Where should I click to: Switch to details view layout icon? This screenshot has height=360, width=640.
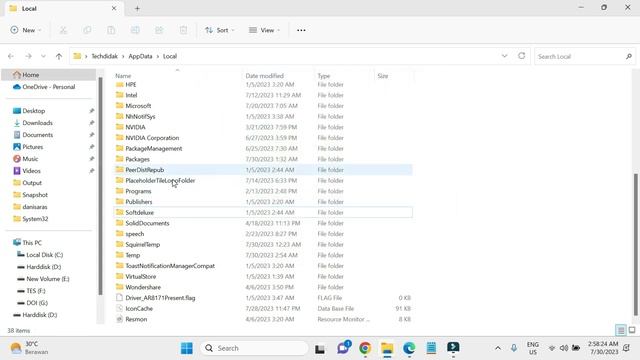(x=620, y=330)
